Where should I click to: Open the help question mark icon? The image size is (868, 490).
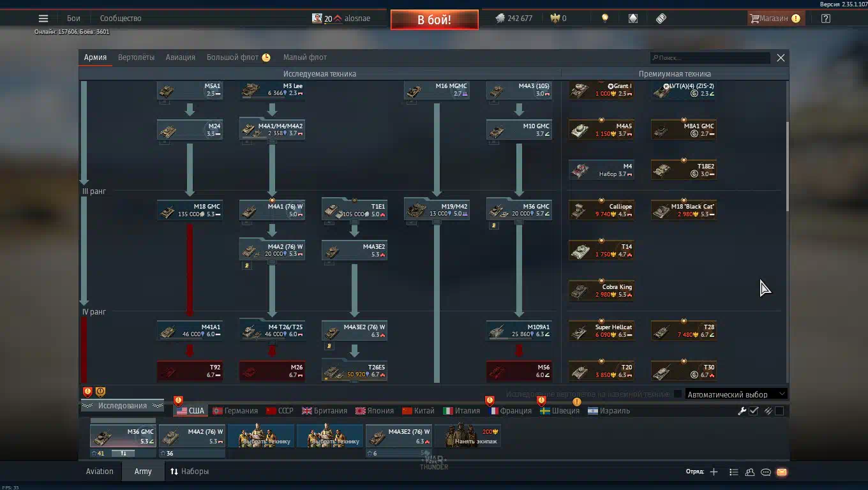coord(826,19)
